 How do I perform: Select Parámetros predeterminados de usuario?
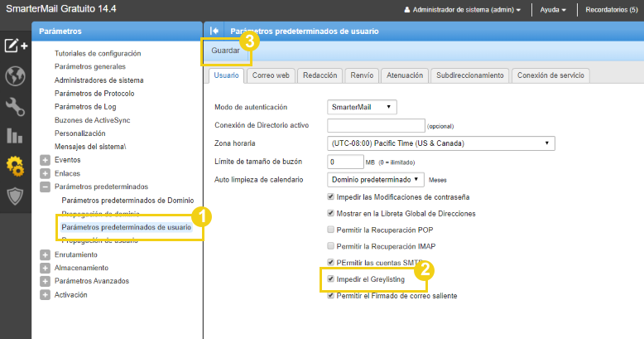coord(126,227)
